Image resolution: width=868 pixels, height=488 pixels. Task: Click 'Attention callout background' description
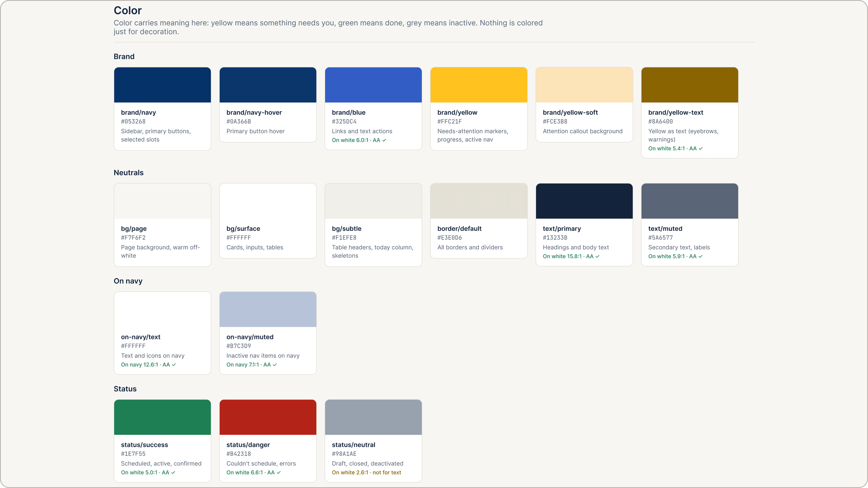(x=582, y=131)
